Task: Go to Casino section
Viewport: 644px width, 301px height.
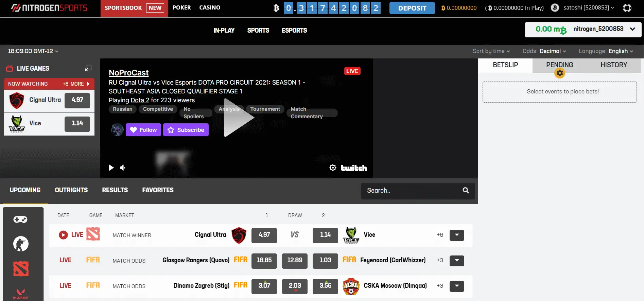Action: [210, 7]
